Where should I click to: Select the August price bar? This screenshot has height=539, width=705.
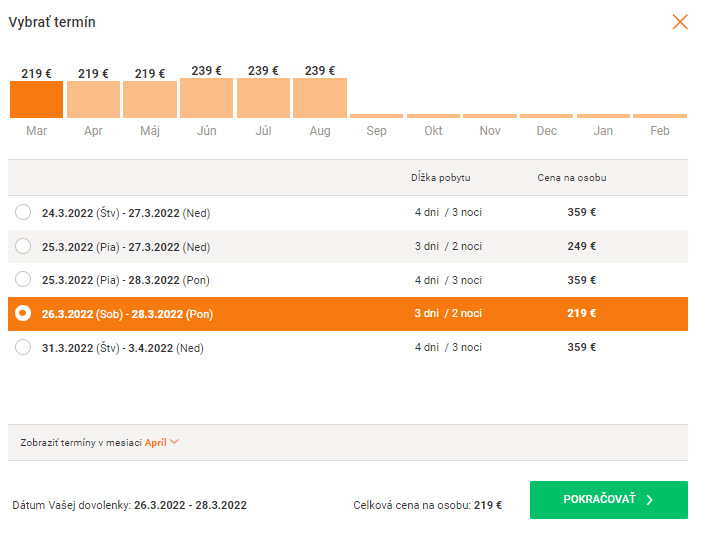[x=320, y=98]
